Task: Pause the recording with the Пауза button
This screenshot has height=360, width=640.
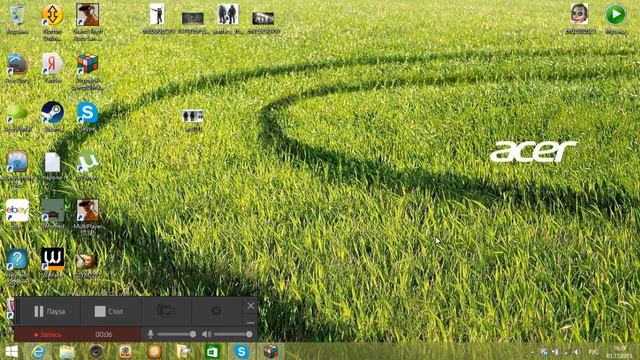Action: click(x=49, y=311)
